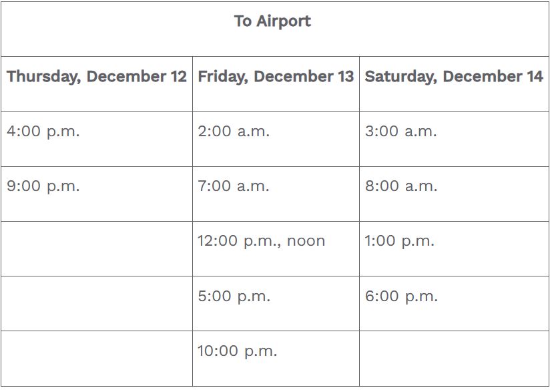
Task: Click the Thursday 4:00 p.m. departure cell
Action: [x=43, y=132]
